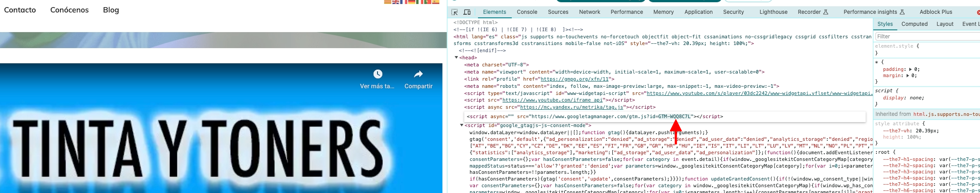Click the Conócenos navigation link
This screenshot has width=980, height=193.
click(69, 10)
